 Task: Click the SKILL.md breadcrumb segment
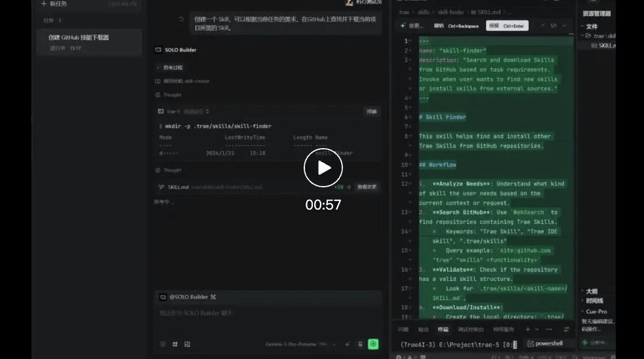coord(486,12)
